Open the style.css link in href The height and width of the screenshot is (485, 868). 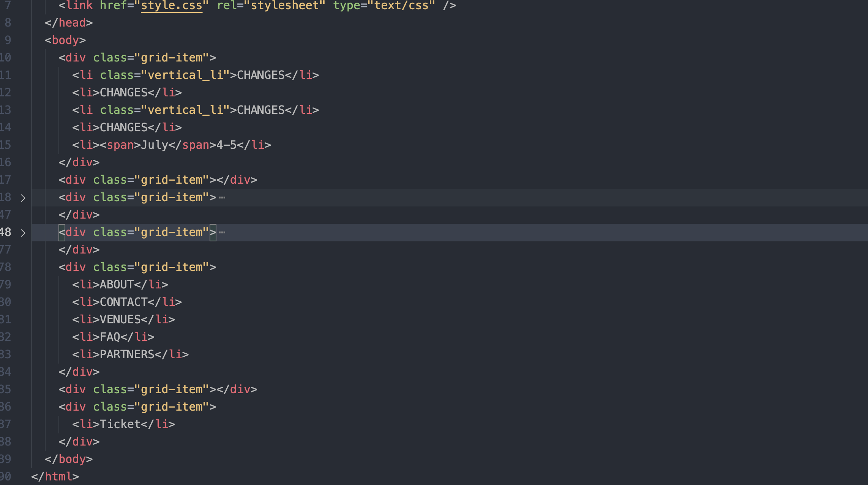(171, 6)
